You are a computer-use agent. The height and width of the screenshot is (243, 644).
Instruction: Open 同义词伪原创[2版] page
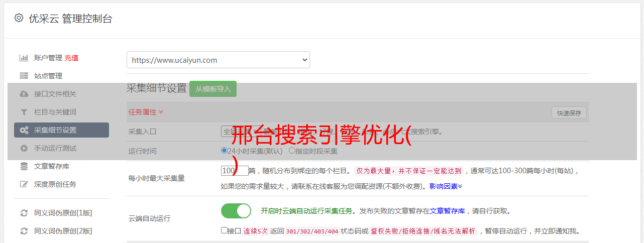[63, 231]
